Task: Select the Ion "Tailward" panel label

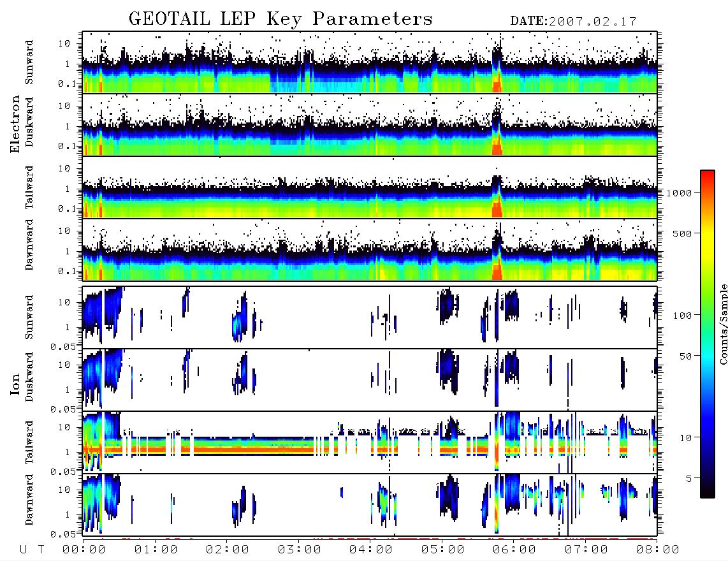Action: click(29, 442)
